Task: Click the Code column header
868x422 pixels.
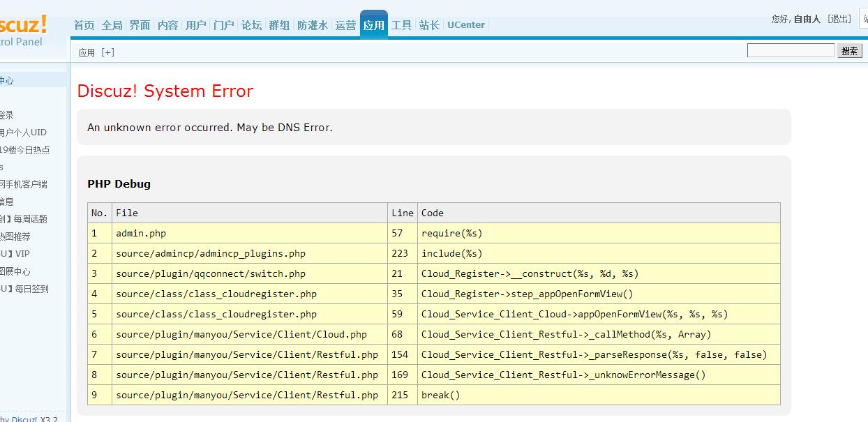Action: (599, 213)
